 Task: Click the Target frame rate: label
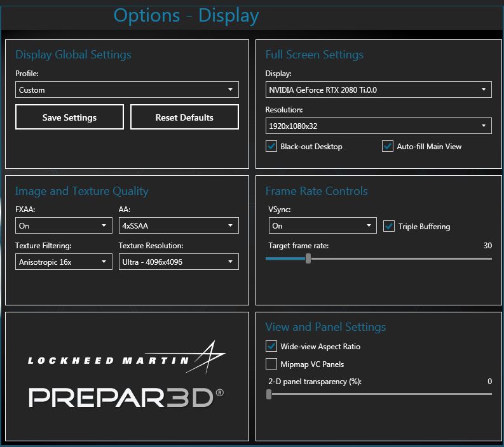(298, 246)
